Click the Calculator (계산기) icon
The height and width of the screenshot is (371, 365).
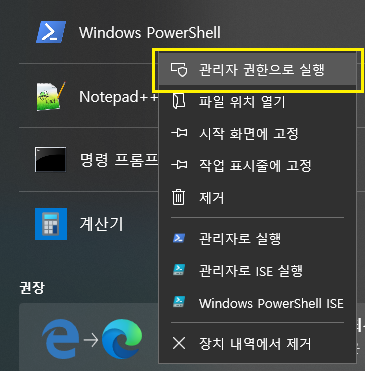coord(51,224)
